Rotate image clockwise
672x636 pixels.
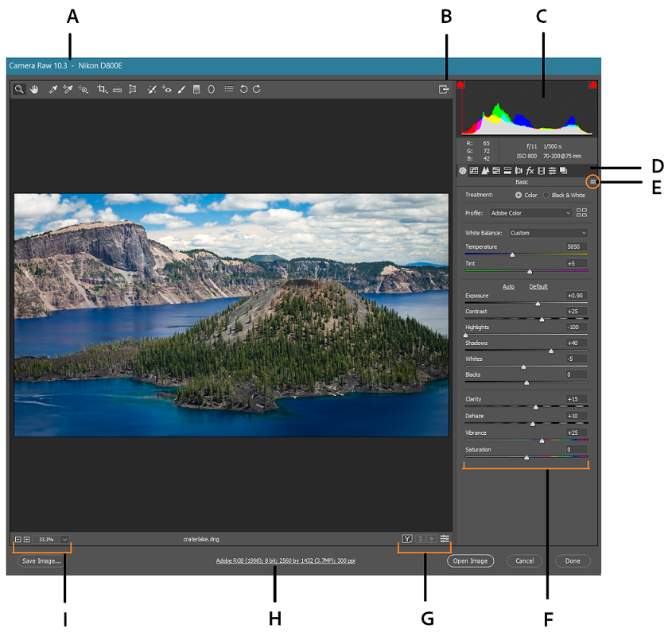(257, 89)
